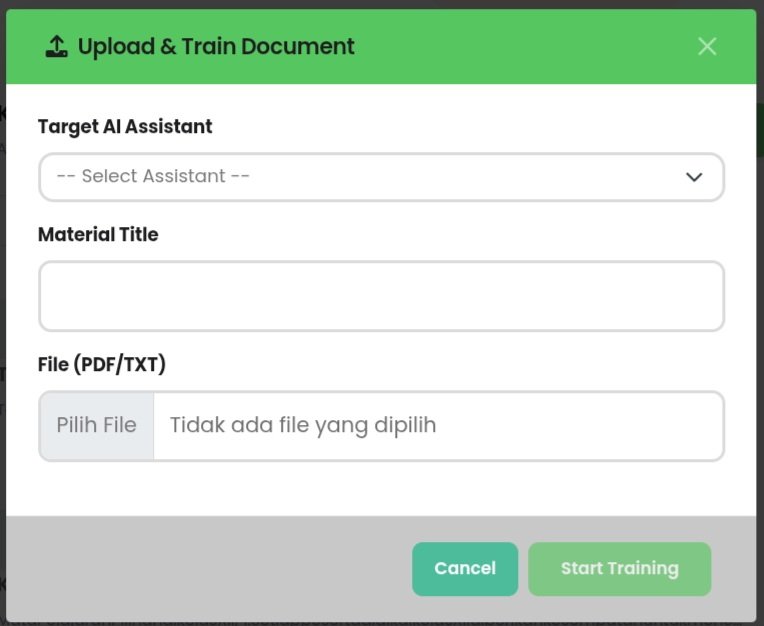Click the Target AI Assistant label
764x626 pixels.
click(x=125, y=127)
